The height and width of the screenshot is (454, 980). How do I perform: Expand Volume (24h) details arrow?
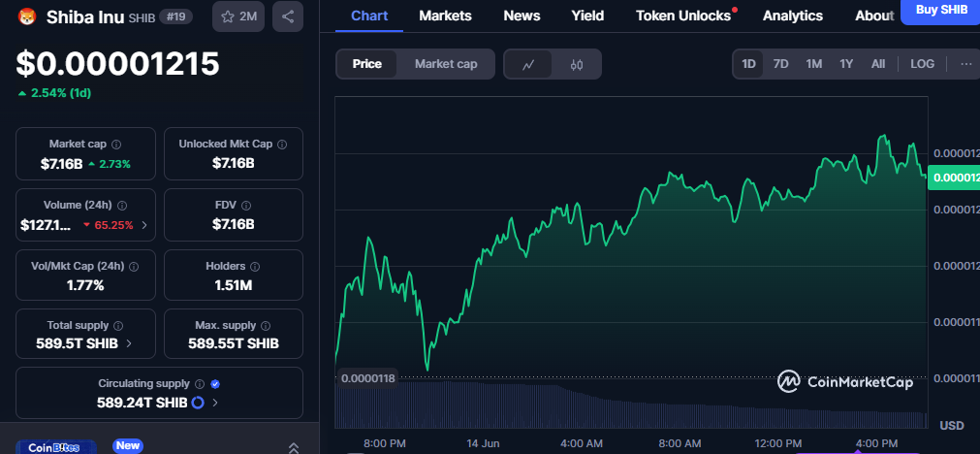[x=144, y=225]
